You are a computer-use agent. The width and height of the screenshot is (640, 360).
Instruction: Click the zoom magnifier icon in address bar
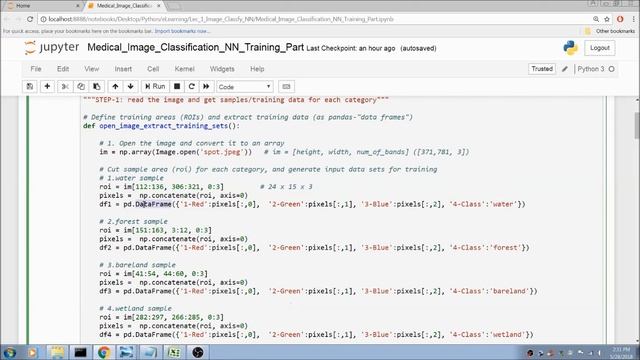tap(596, 19)
